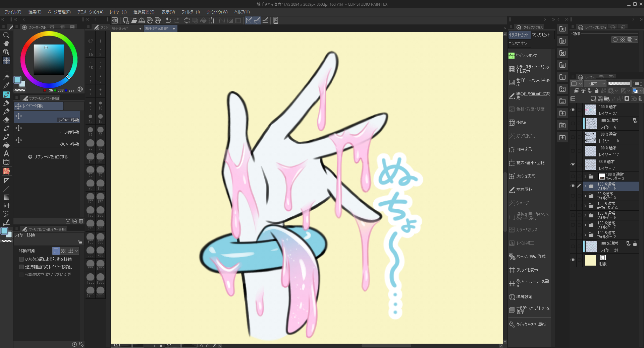Select the Zoom magnifier tool
This screenshot has width=644, height=348.
pos(6,35)
